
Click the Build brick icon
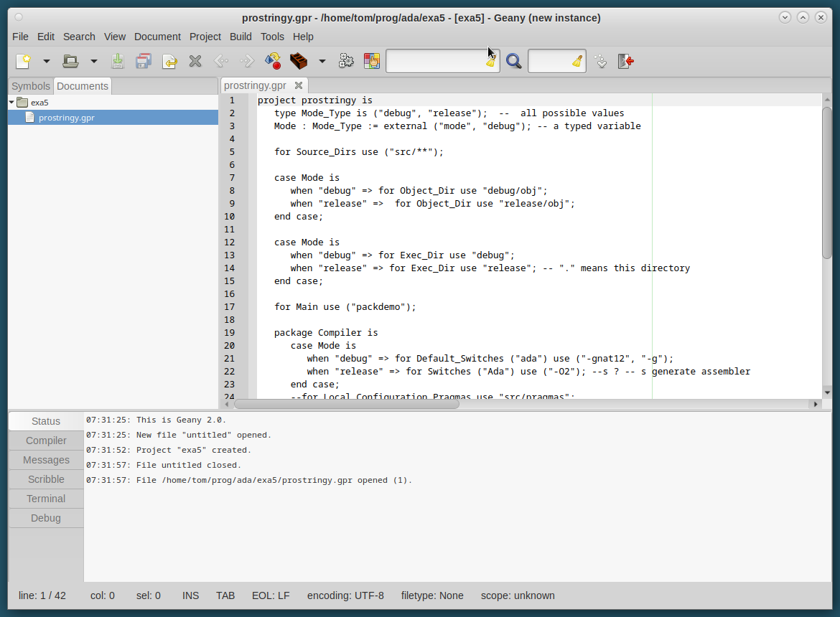pyautogui.click(x=298, y=62)
